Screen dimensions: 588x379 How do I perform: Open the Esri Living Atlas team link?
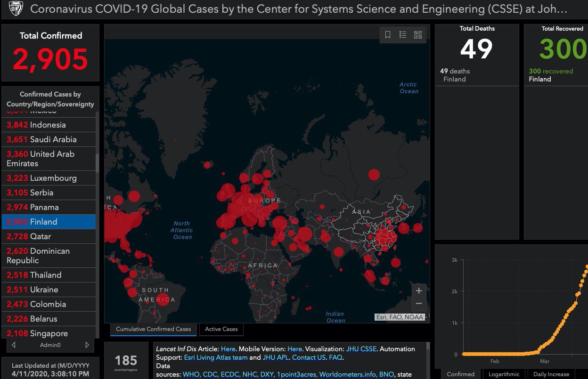(215, 357)
